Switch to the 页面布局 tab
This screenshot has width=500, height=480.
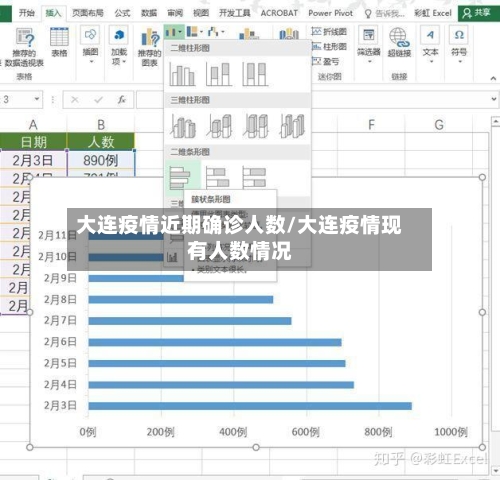88,13
